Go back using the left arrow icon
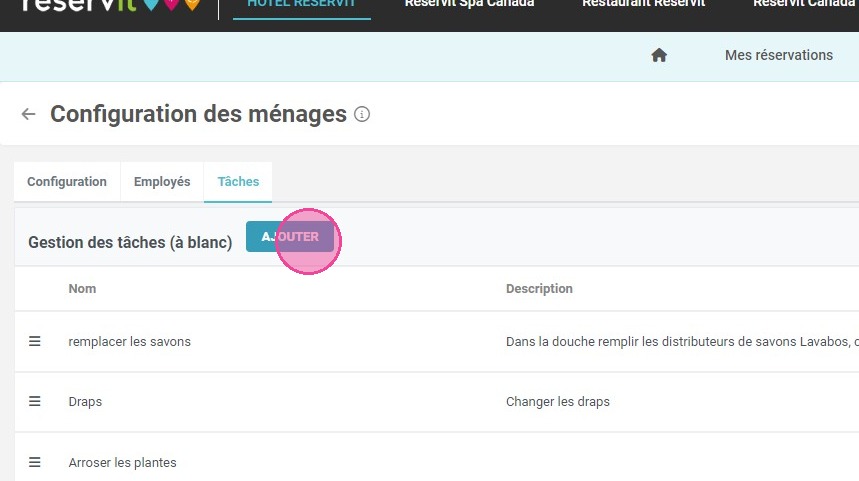The image size is (859, 481). [28, 114]
